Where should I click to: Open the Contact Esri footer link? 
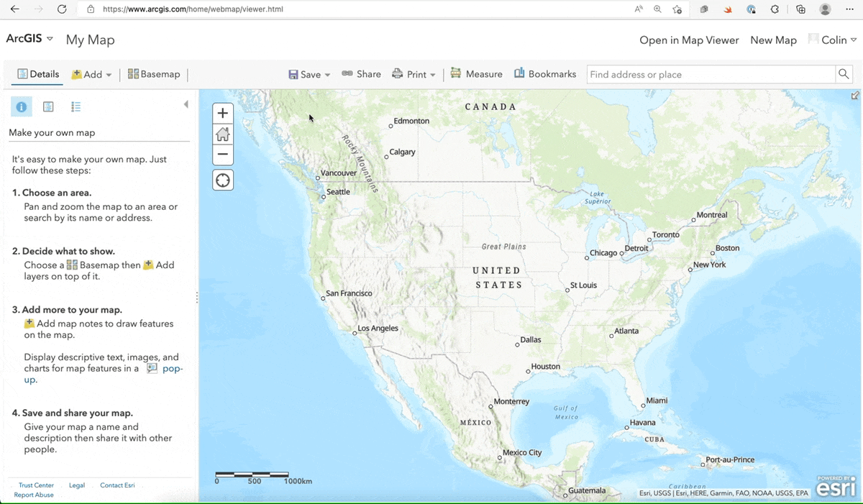[x=117, y=485]
